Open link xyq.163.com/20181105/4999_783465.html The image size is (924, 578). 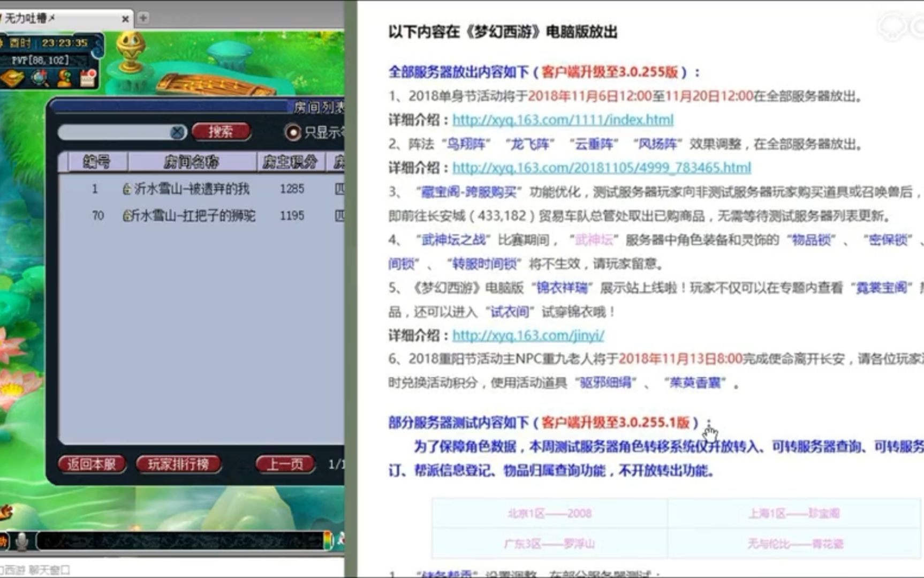coord(602,168)
